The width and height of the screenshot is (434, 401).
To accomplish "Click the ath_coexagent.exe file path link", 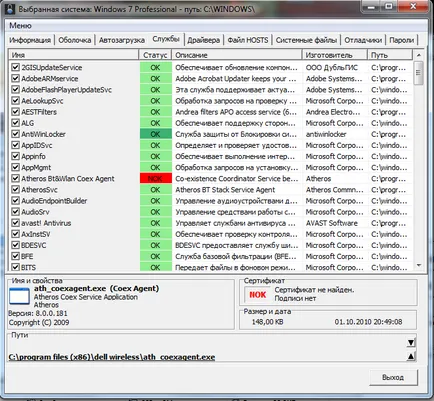I will [112, 357].
